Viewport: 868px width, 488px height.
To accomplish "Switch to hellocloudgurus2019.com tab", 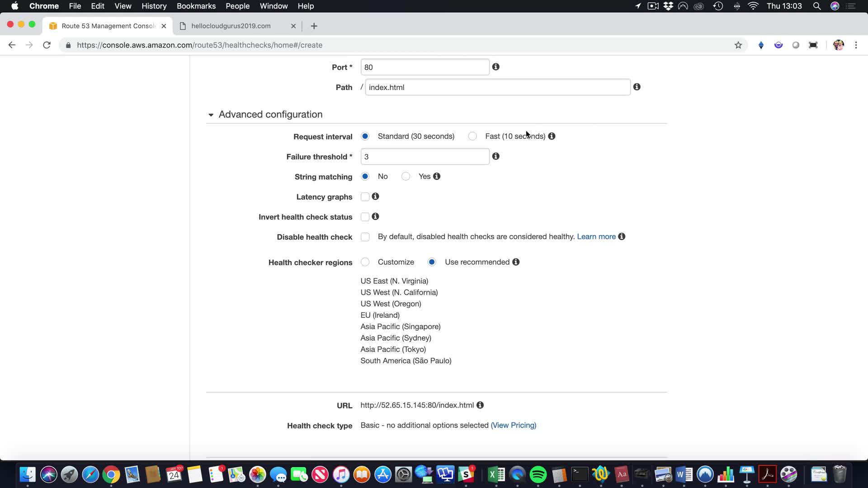I will 231,26.
